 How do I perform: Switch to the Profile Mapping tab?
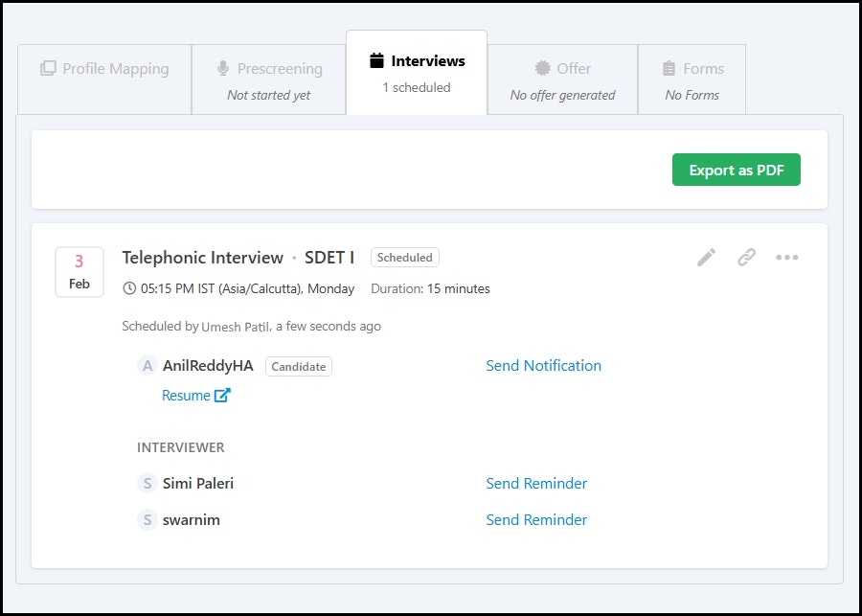pyautogui.click(x=104, y=80)
